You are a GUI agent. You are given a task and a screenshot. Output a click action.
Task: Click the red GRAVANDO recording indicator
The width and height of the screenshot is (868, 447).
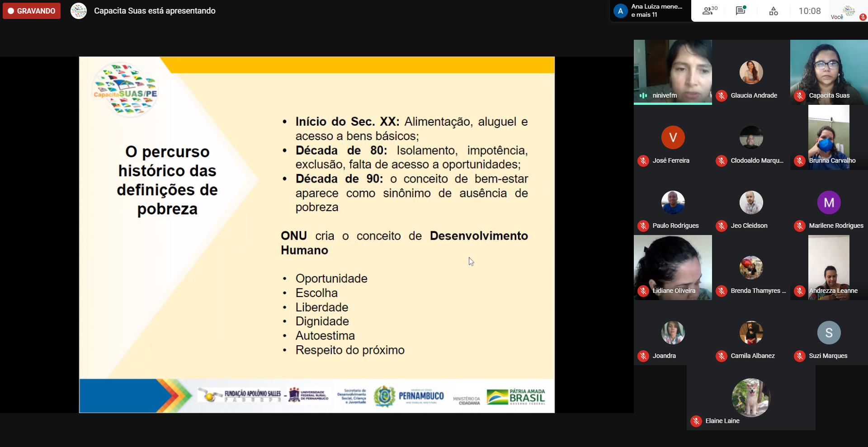point(32,11)
